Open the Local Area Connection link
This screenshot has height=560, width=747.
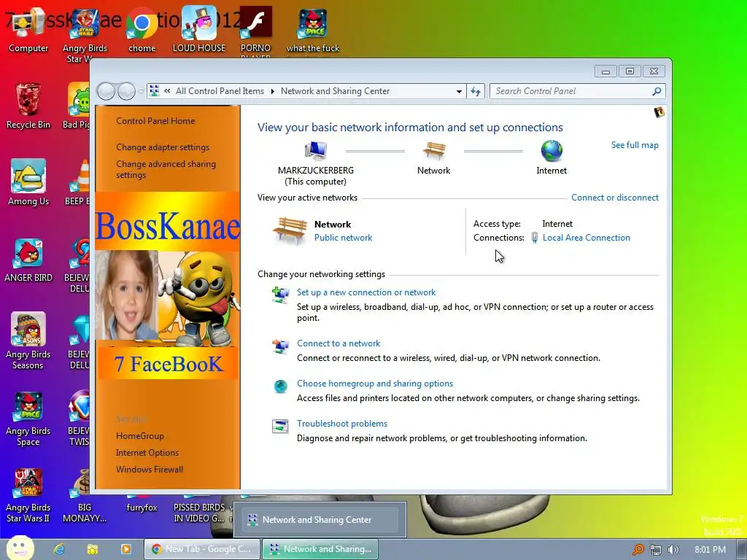[x=586, y=237]
